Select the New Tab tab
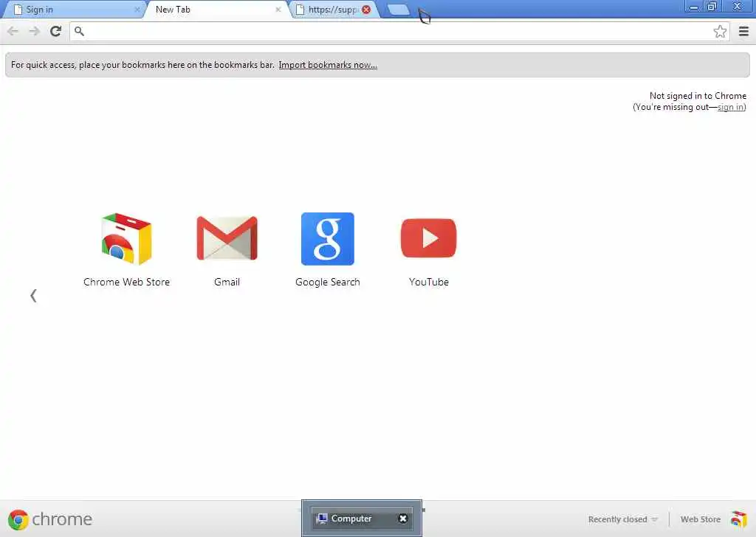Image resolution: width=756 pixels, height=537 pixels. click(x=217, y=10)
